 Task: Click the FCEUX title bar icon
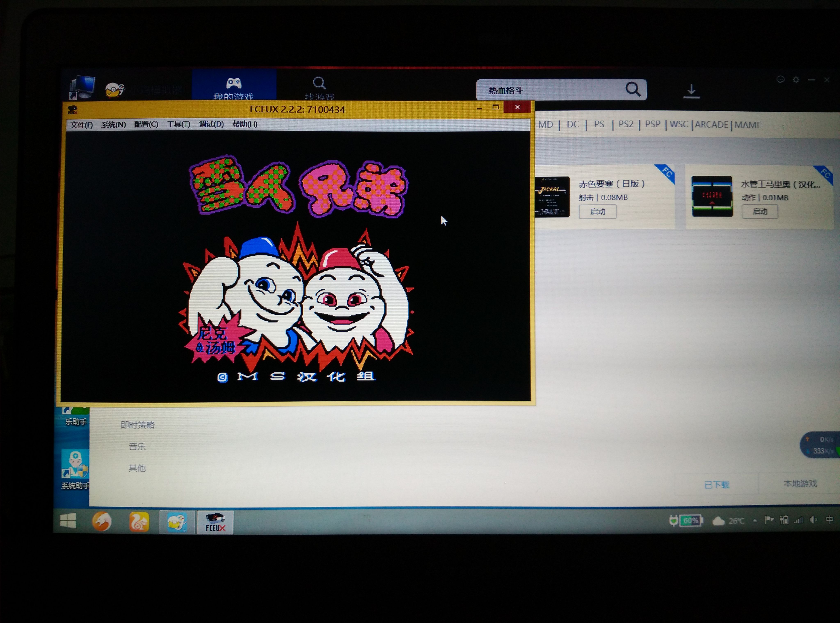[72, 110]
